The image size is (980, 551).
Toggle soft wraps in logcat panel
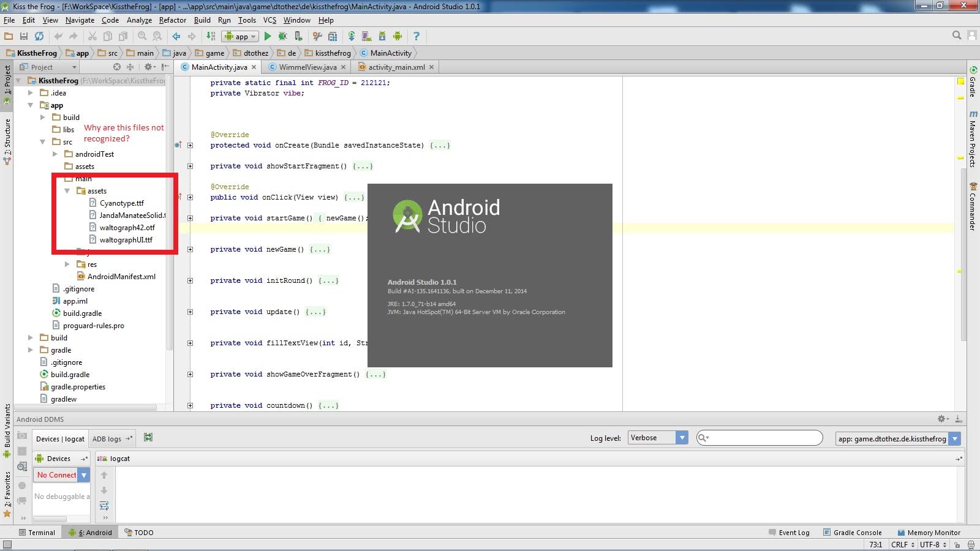click(104, 506)
